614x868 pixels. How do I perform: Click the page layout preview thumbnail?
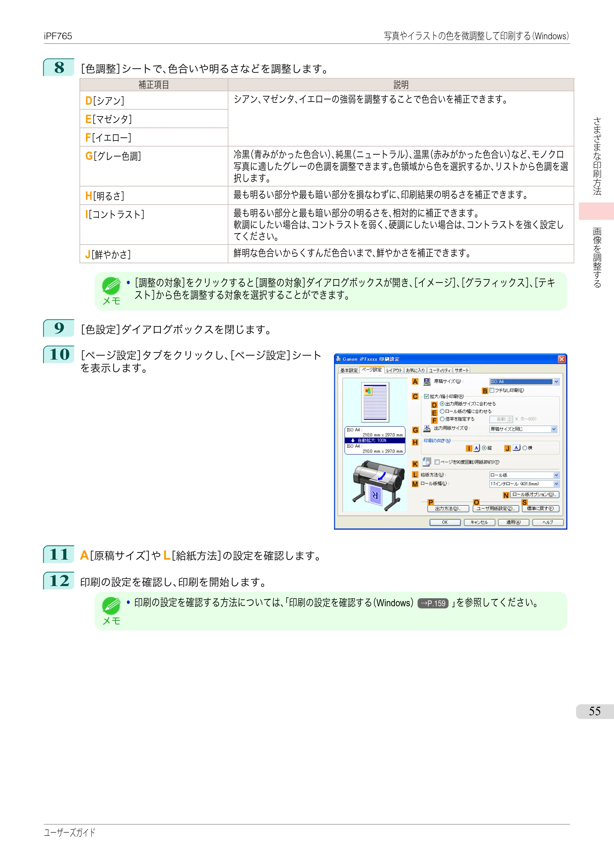click(x=375, y=402)
